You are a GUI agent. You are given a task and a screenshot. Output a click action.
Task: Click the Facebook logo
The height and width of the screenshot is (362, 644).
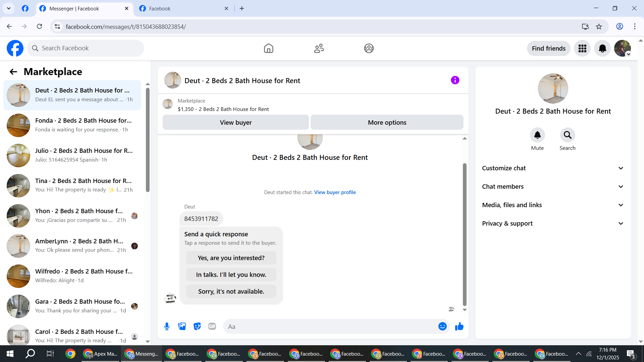[x=15, y=48]
